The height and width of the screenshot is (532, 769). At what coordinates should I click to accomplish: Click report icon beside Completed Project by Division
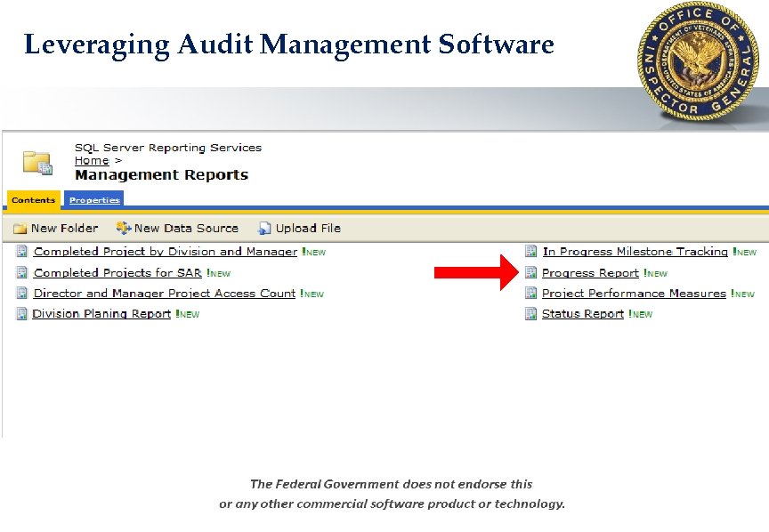[21, 252]
